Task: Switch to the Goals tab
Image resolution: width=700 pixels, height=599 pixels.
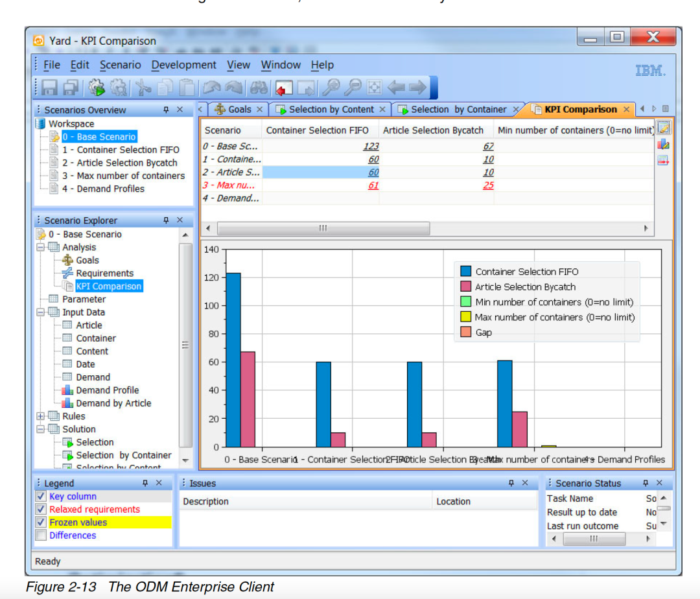Action: 239,110
